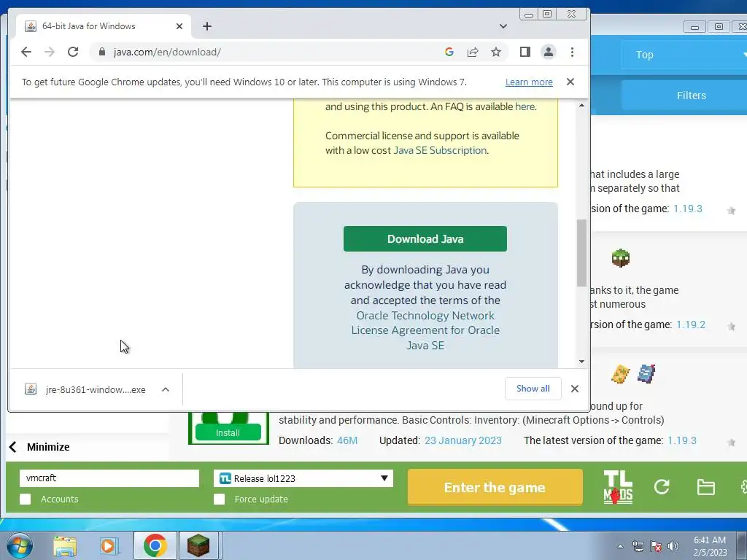This screenshot has height=560, width=747.
Task: Open Learn more link in update notice
Action: coord(529,82)
